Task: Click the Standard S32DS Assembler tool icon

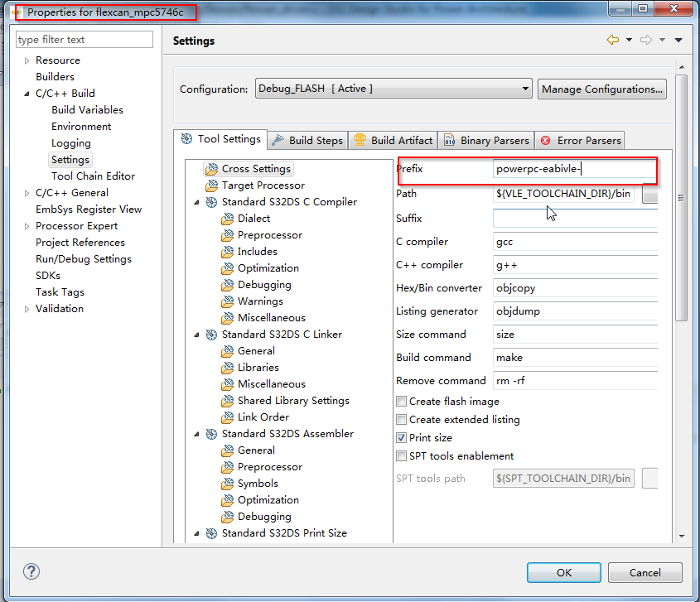Action: (211, 434)
